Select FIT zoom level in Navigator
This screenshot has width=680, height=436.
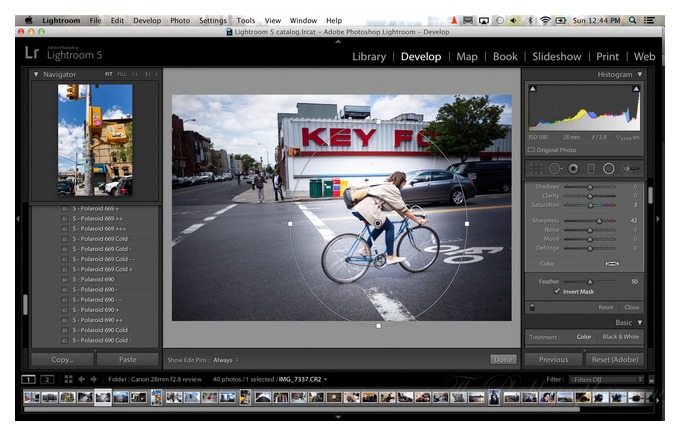tap(108, 74)
